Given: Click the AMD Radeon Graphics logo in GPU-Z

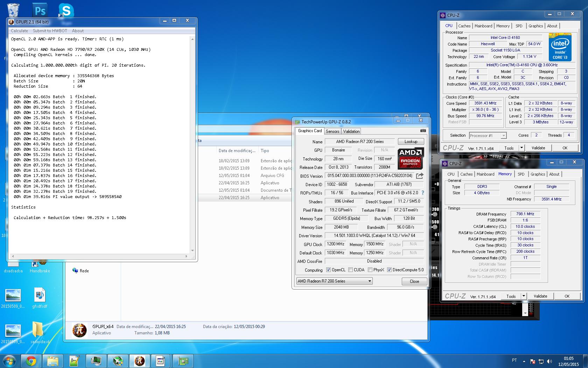Looking at the screenshot, I should pyautogui.click(x=411, y=158).
